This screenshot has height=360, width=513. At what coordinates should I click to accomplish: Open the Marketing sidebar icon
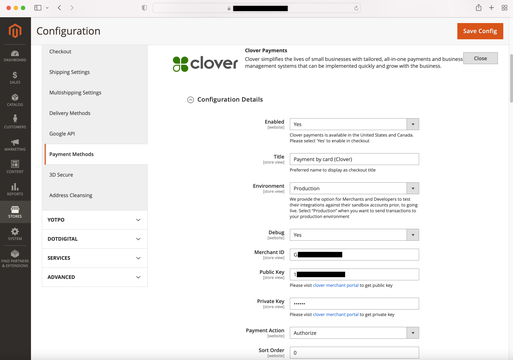[15, 145]
